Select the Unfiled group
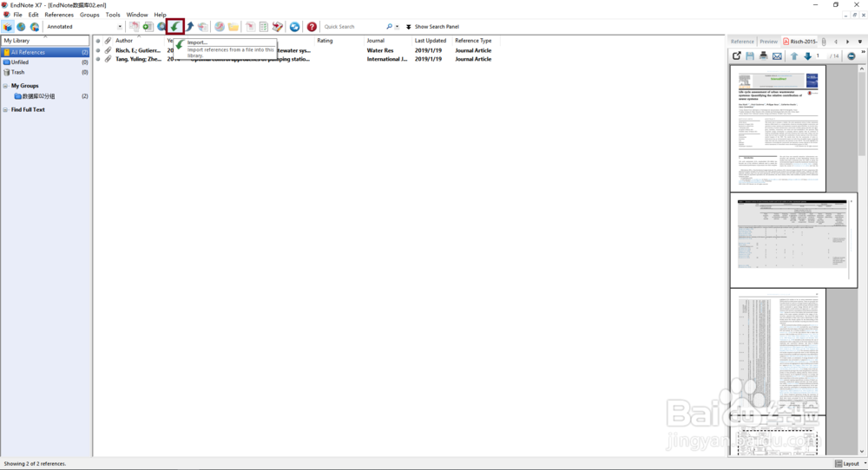 pyautogui.click(x=45, y=62)
